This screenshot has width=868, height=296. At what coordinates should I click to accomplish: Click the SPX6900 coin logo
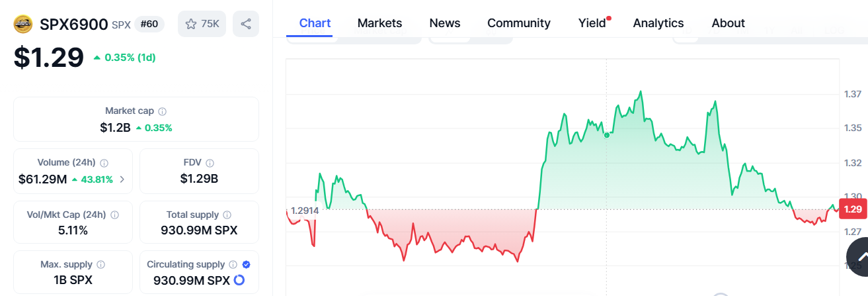point(23,25)
